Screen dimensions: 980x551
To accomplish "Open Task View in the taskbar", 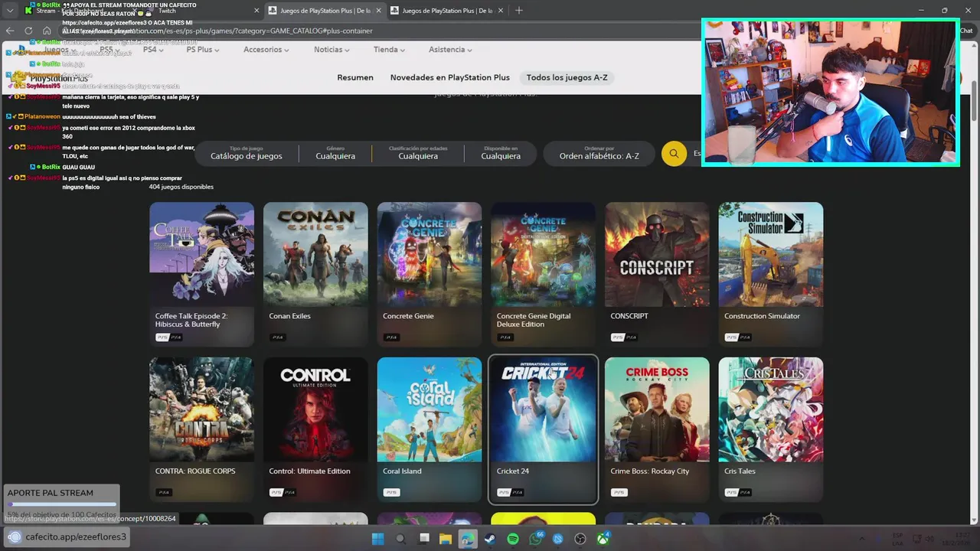I will tap(423, 539).
